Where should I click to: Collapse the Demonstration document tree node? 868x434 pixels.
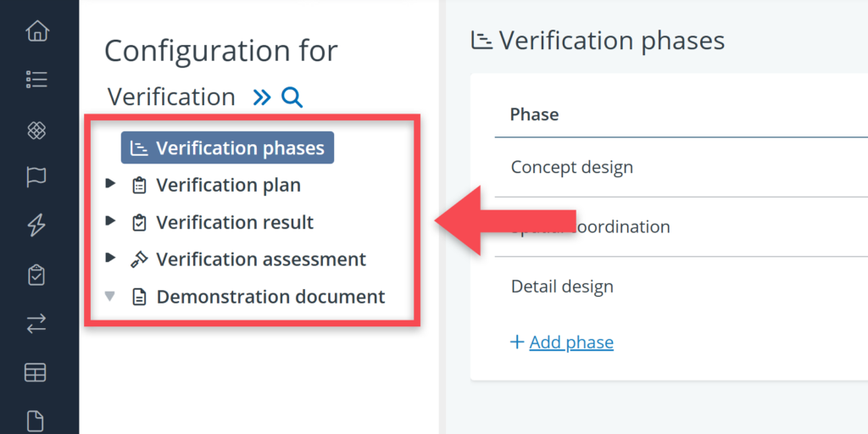[x=110, y=296]
